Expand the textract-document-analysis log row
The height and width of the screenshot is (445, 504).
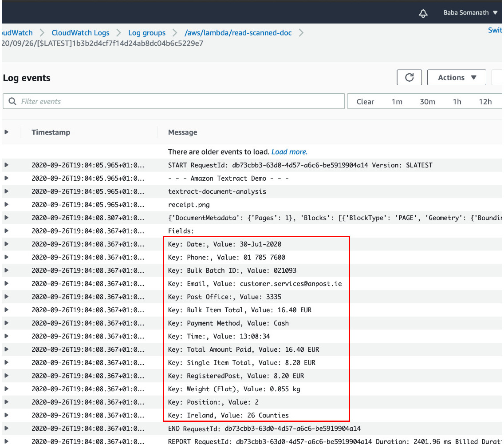pyautogui.click(x=6, y=191)
